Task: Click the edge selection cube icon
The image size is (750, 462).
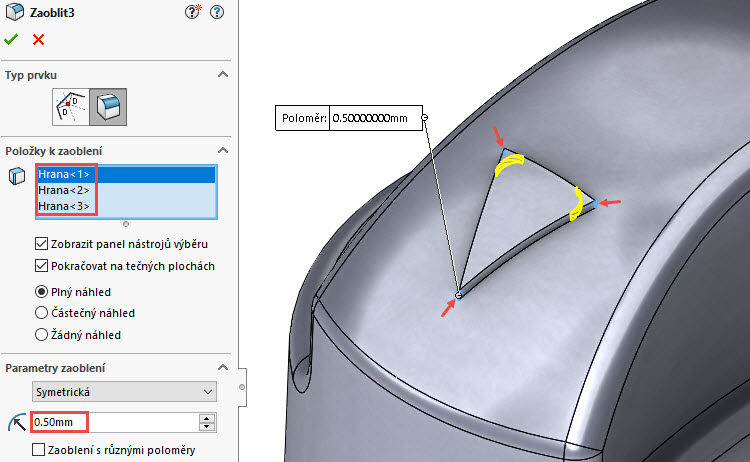Action: (x=17, y=176)
